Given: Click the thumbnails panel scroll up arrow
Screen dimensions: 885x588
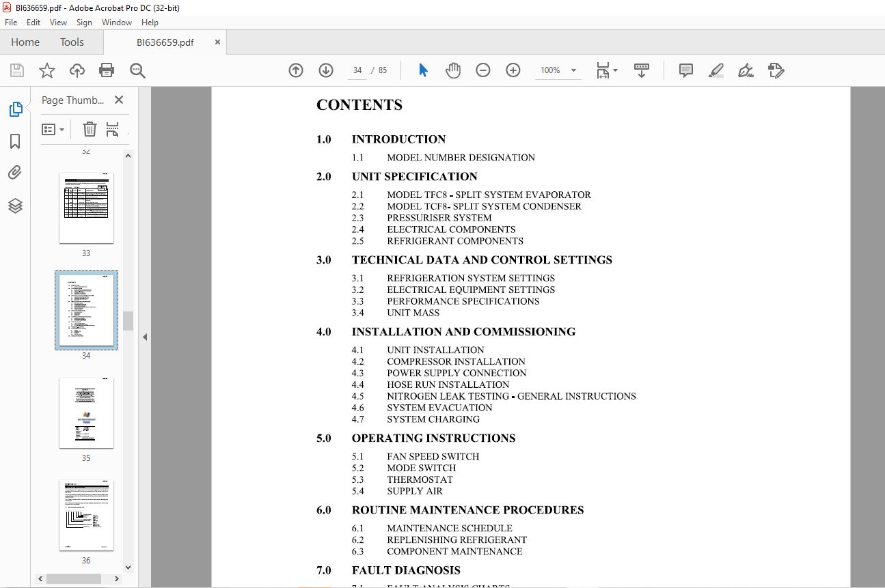Looking at the screenshot, I should coord(128,156).
